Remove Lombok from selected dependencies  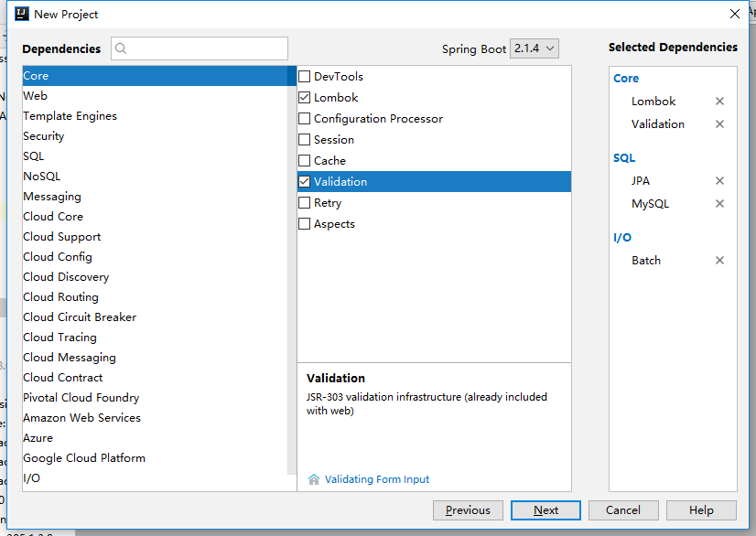(719, 102)
